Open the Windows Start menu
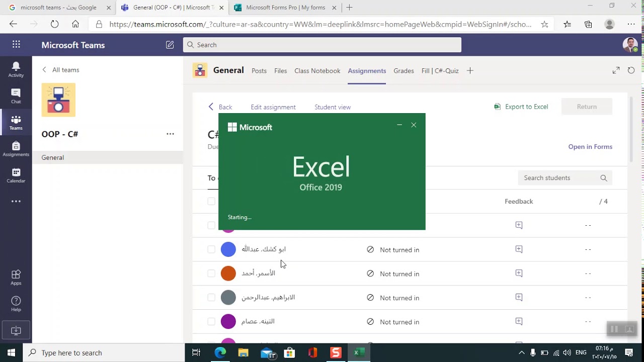Viewport: 644px width, 362px height. tap(11, 352)
